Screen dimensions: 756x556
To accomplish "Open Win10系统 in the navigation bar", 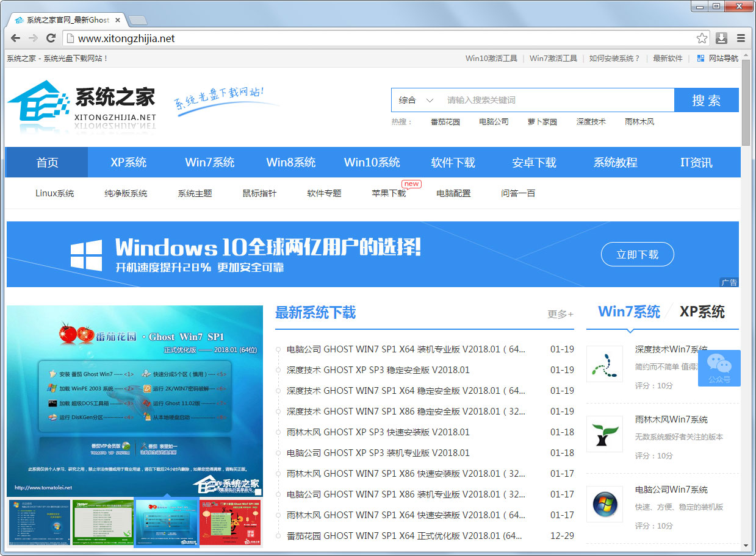I will [372, 163].
